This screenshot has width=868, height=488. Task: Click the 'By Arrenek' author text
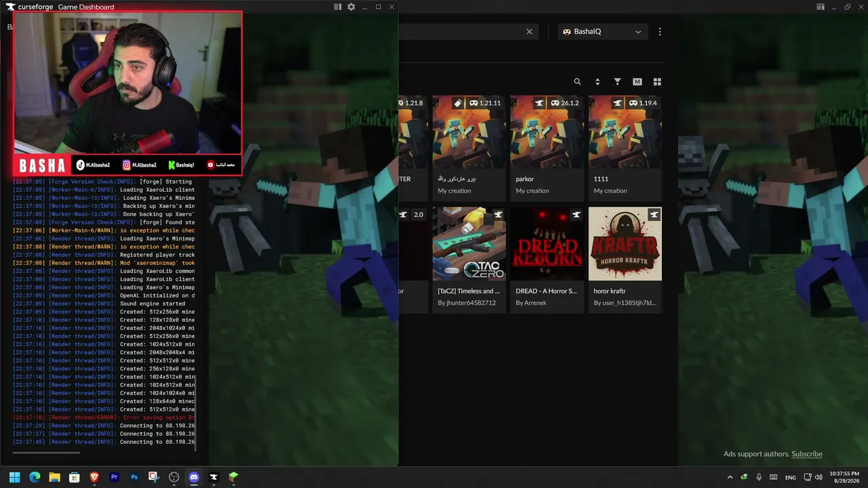point(531,303)
